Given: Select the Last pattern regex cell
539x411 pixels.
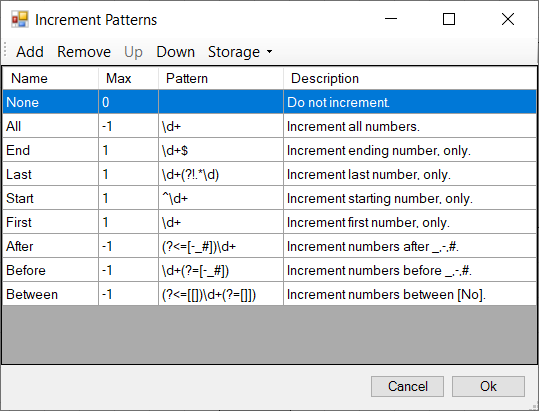Looking at the screenshot, I should (x=221, y=174).
